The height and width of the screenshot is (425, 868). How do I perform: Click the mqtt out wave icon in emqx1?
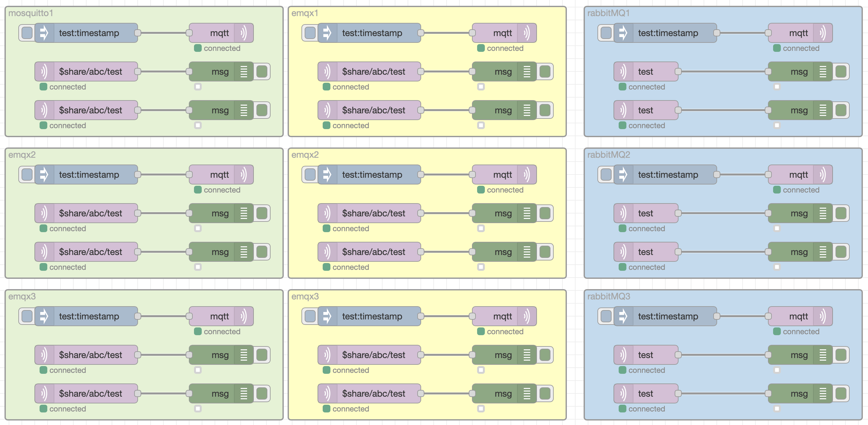click(x=527, y=33)
